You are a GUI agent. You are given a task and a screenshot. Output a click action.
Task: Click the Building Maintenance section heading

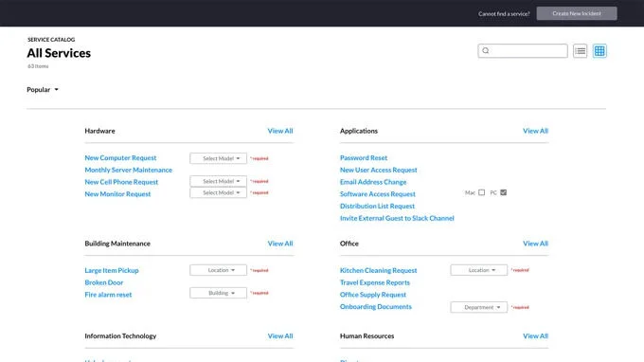(x=117, y=244)
